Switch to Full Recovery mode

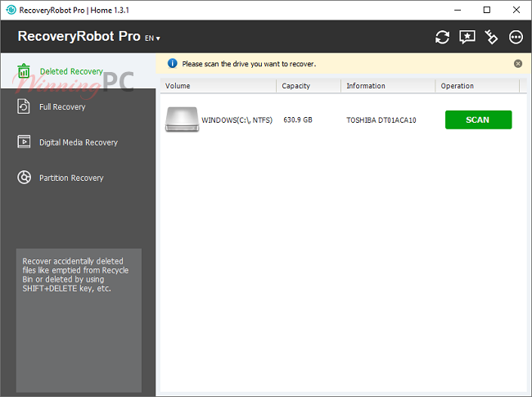pos(78,106)
